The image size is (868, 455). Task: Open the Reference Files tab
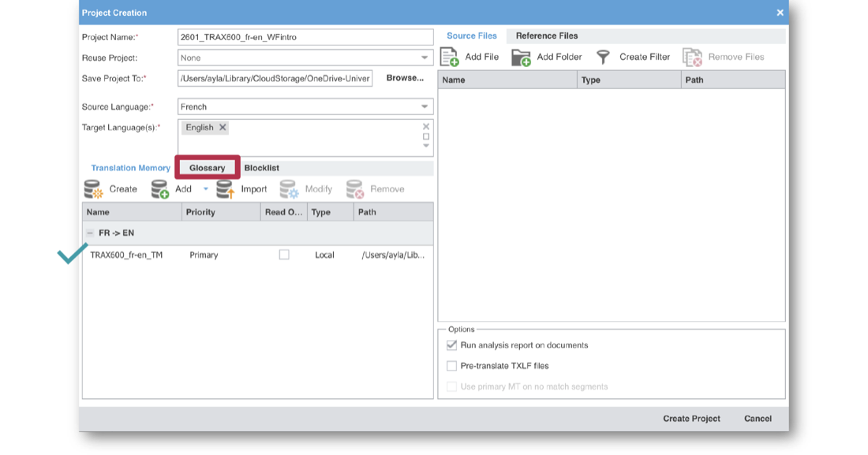click(547, 36)
